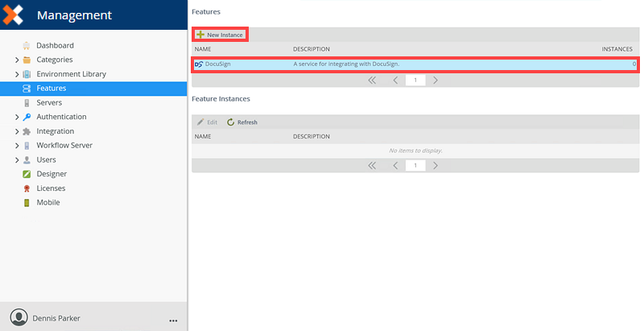Expand the Authentication tree node
The width and height of the screenshot is (644, 331).
point(17,117)
